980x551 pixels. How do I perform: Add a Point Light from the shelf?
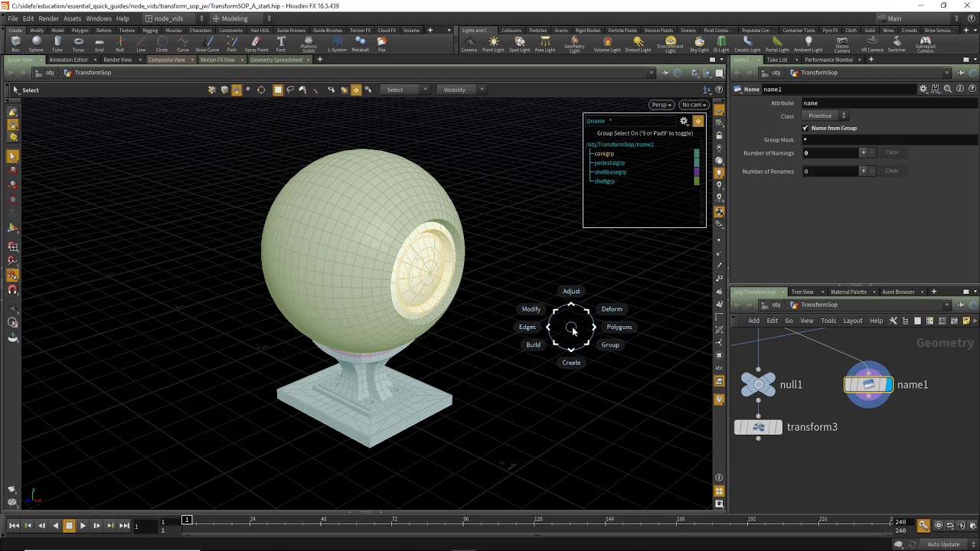pyautogui.click(x=493, y=44)
